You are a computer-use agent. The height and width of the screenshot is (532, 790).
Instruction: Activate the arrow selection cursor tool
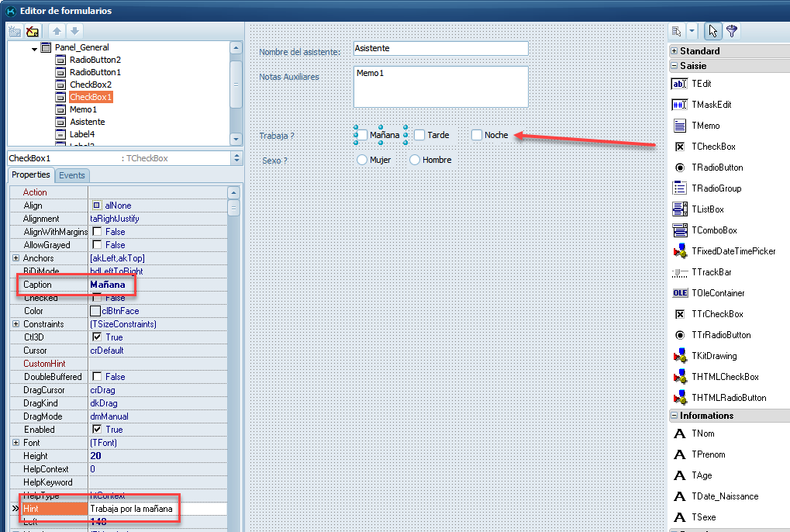pos(712,31)
